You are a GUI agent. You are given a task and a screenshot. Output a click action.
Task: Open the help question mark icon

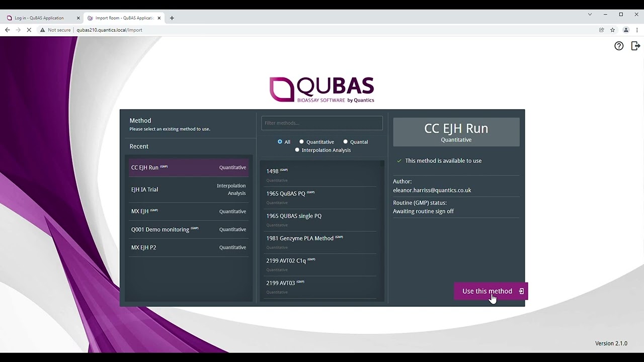pyautogui.click(x=619, y=46)
